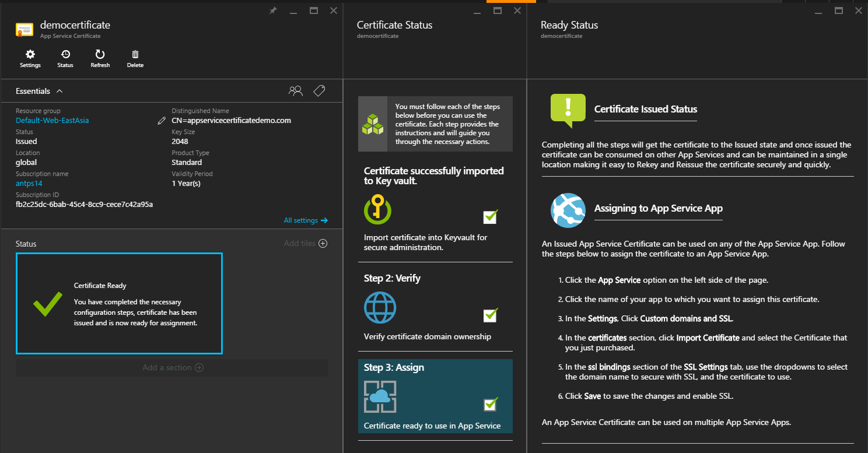868x453 pixels.
Task: Click the Key Size value 2048
Action: (x=180, y=142)
